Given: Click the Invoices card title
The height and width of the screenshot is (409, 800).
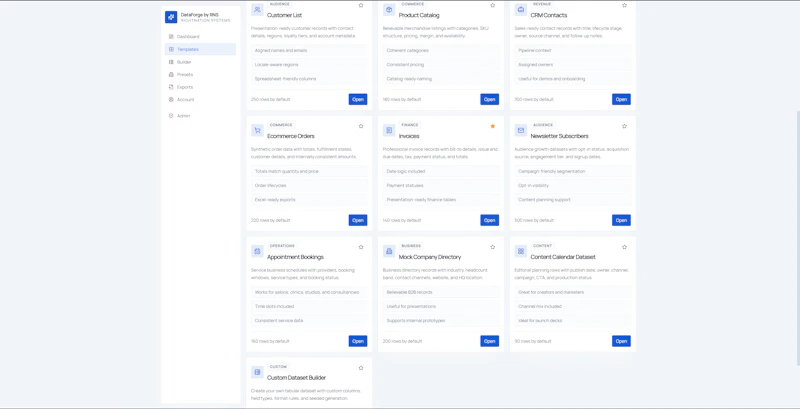Looking at the screenshot, I should [x=409, y=136].
